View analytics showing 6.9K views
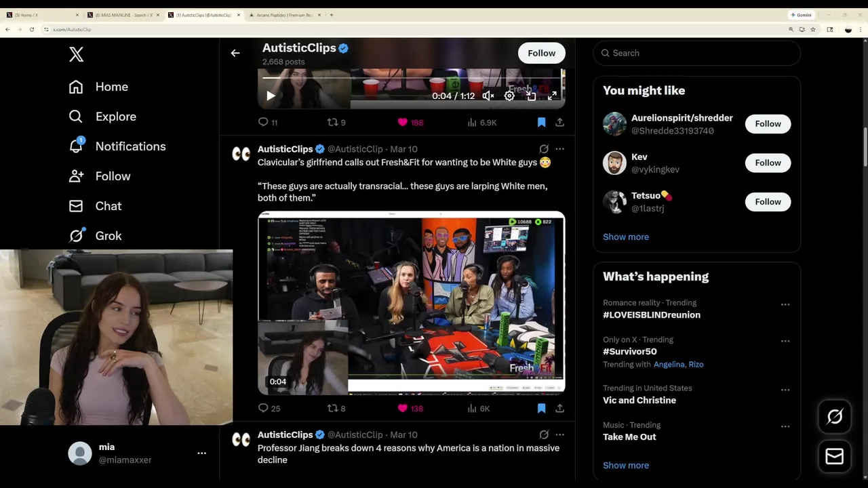The width and height of the screenshot is (868, 488). 482,123
